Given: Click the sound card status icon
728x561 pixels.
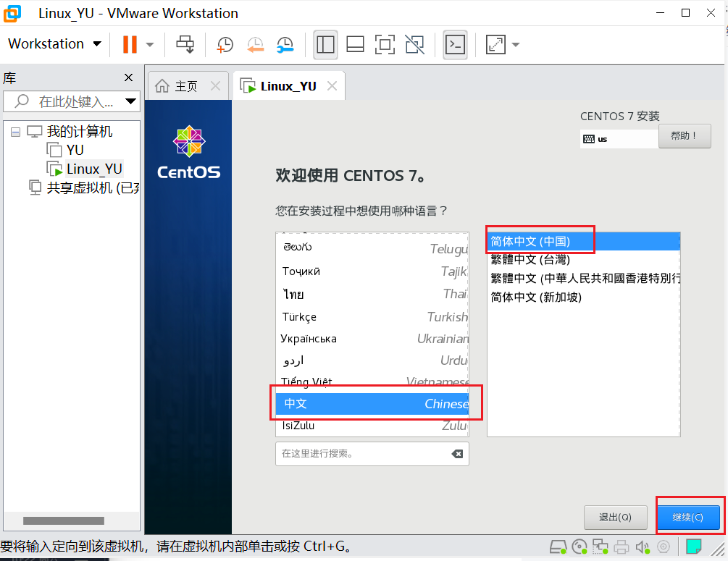Looking at the screenshot, I should (x=643, y=547).
